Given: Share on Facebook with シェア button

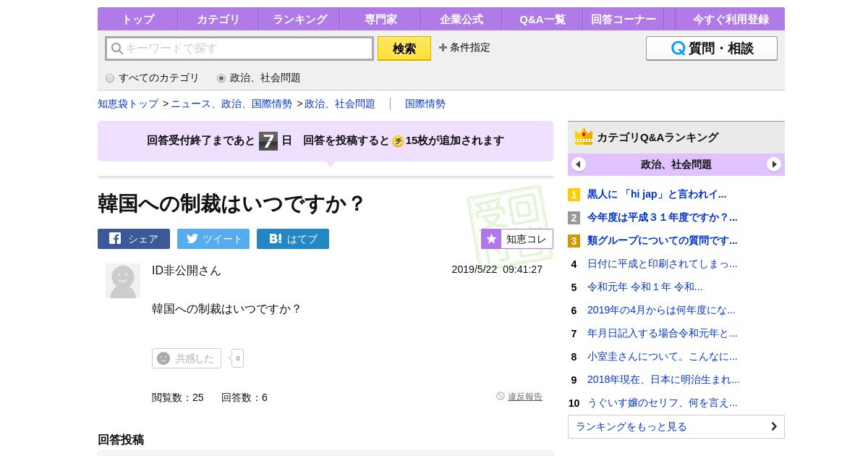Looking at the screenshot, I should [x=134, y=239].
